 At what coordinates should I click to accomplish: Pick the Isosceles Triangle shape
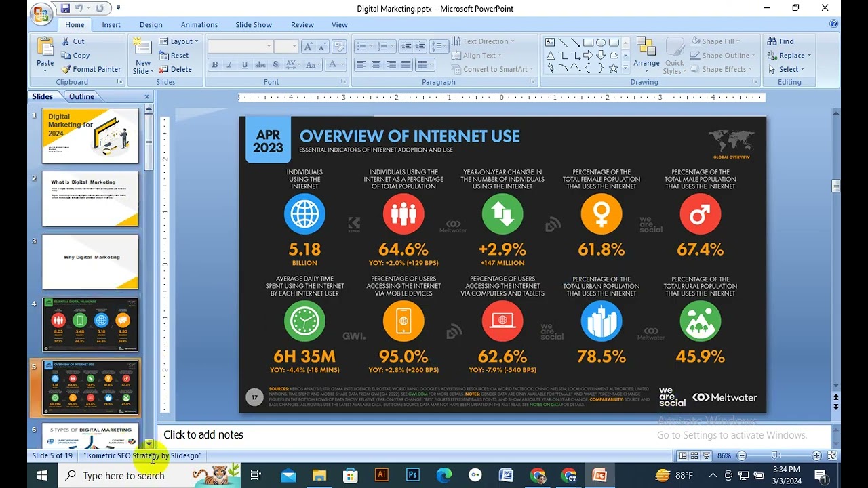point(551,56)
